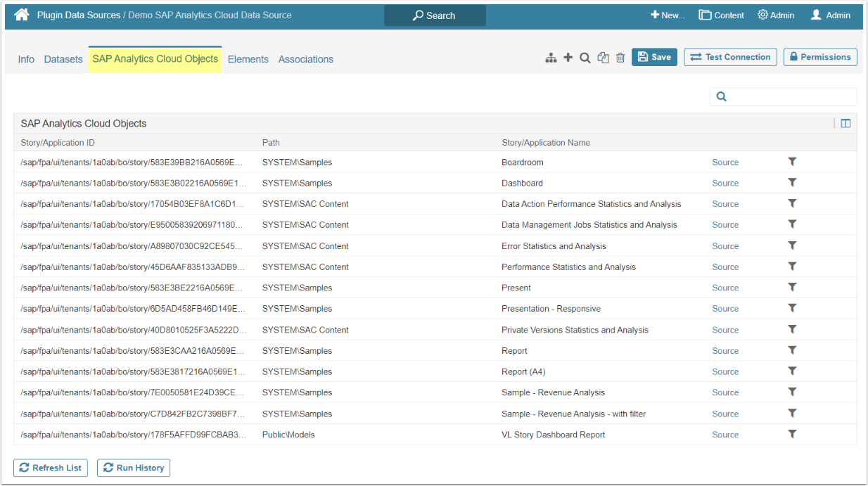This screenshot has height=486, width=868.
Task: Sort by Story/Application ID column header
Action: pos(58,143)
